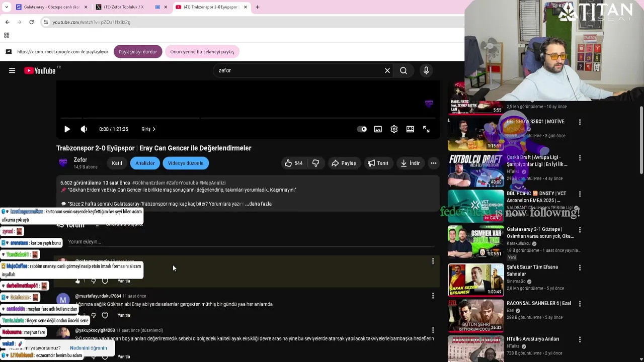Open options for the highlighted first comment
The width and height of the screenshot is (644, 362).
433,261
